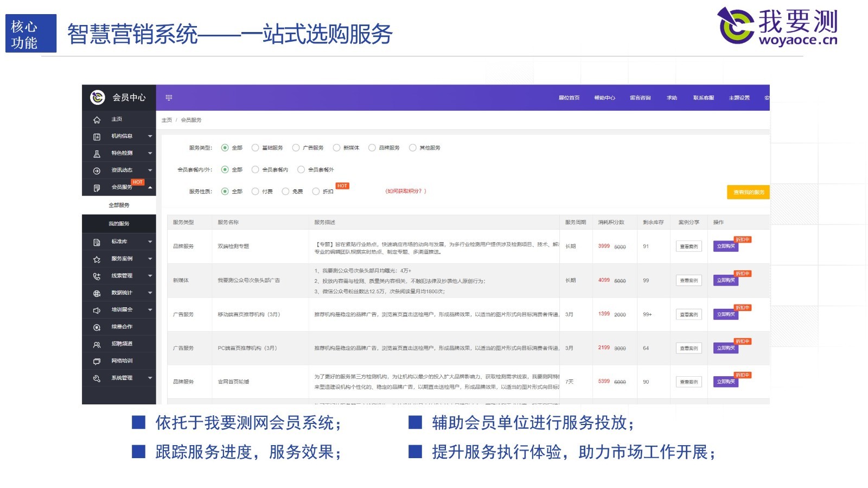This screenshot has height=488, width=868.
Task: Open 帮助中心 in top navigation
Action: coord(604,98)
